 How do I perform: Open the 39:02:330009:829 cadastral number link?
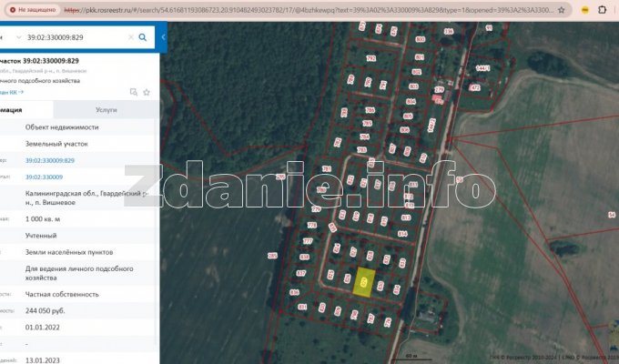click(x=50, y=160)
